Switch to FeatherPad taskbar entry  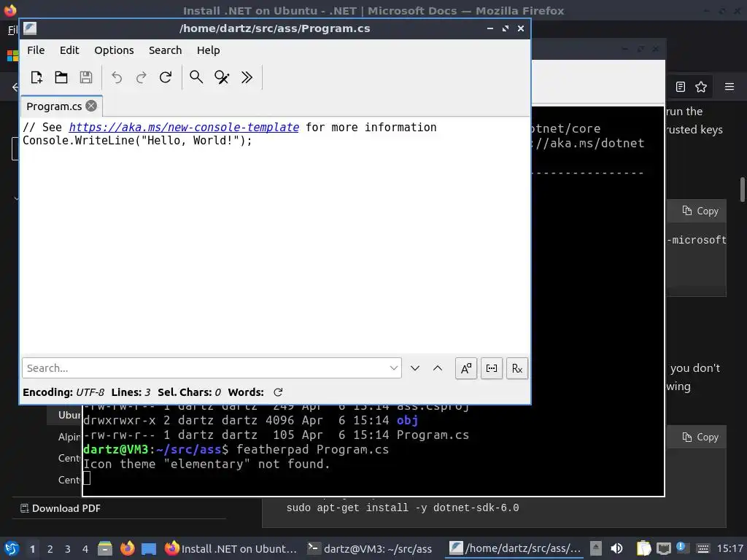tap(516, 548)
